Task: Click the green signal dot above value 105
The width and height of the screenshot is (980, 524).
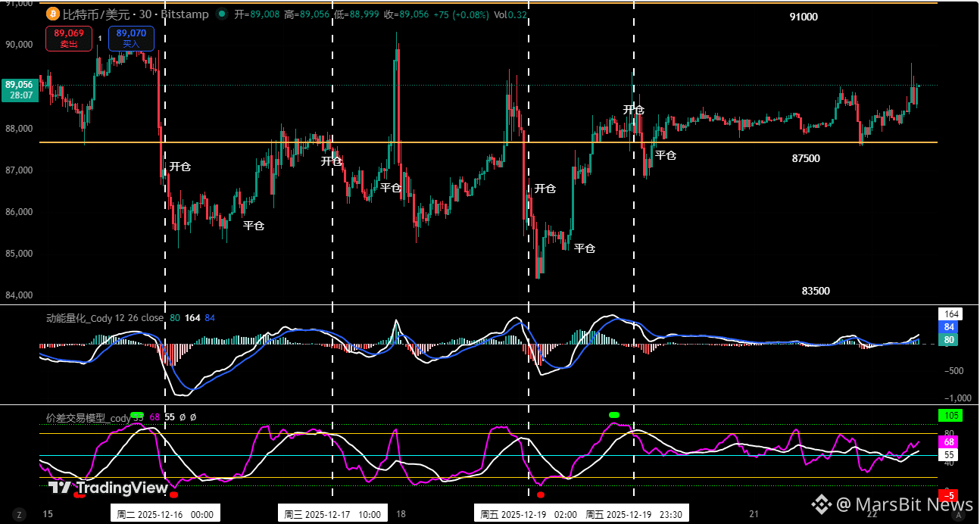Action: 614,415
